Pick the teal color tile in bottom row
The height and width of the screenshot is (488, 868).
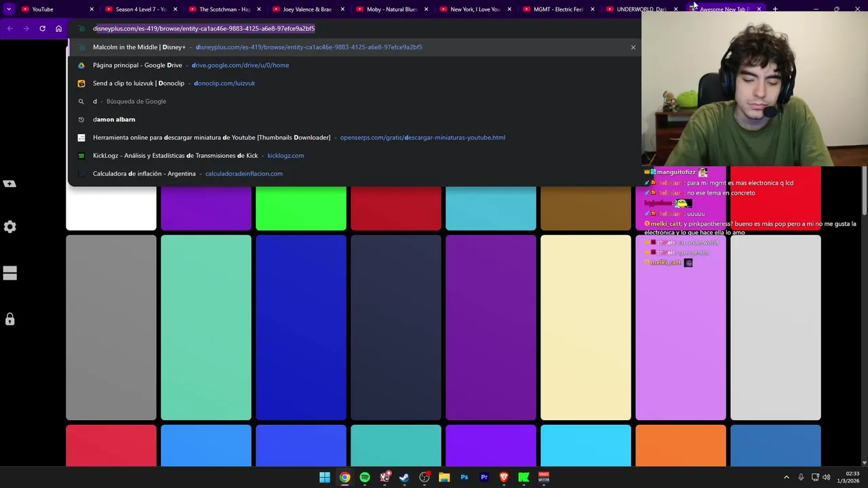tap(396, 445)
